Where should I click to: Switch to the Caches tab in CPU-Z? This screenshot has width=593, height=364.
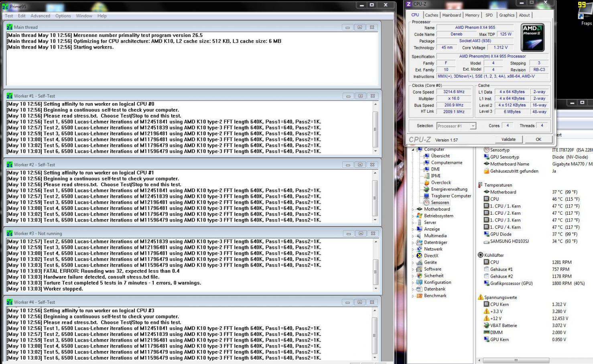coord(432,15)
